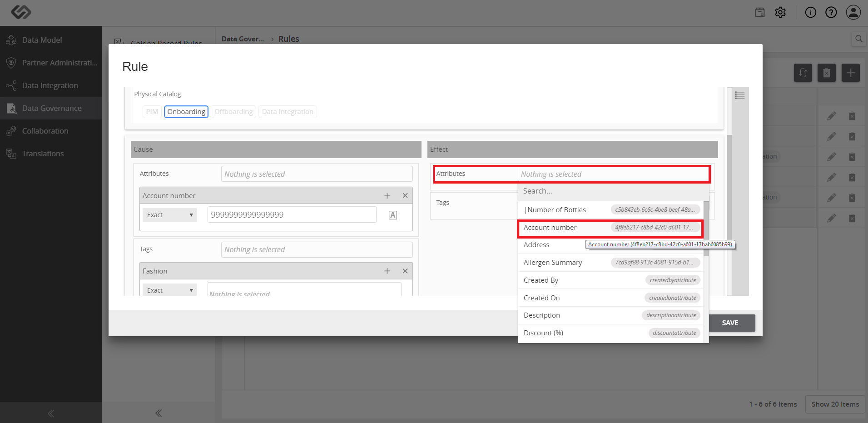Add a condition to Account number with plus

tap(387, 196)
